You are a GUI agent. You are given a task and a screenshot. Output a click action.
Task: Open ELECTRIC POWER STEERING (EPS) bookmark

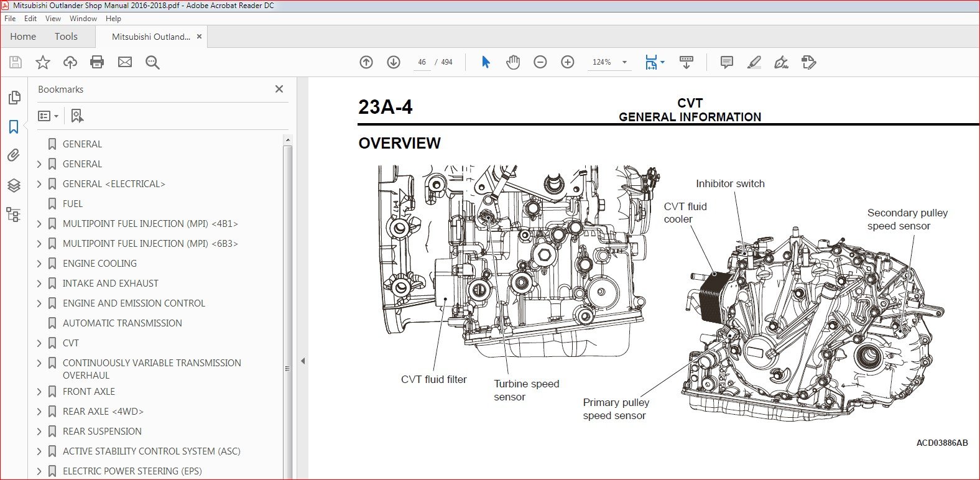[x=132, y=471]
